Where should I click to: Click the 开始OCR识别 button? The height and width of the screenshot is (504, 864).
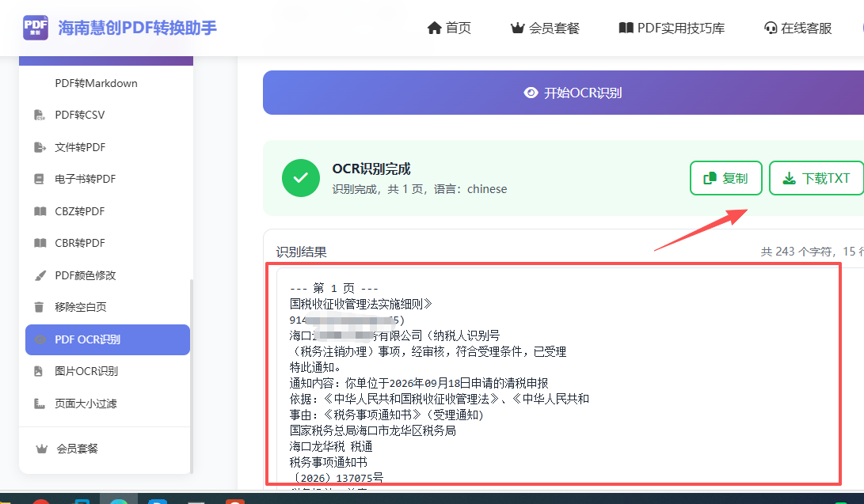(563, 93)
